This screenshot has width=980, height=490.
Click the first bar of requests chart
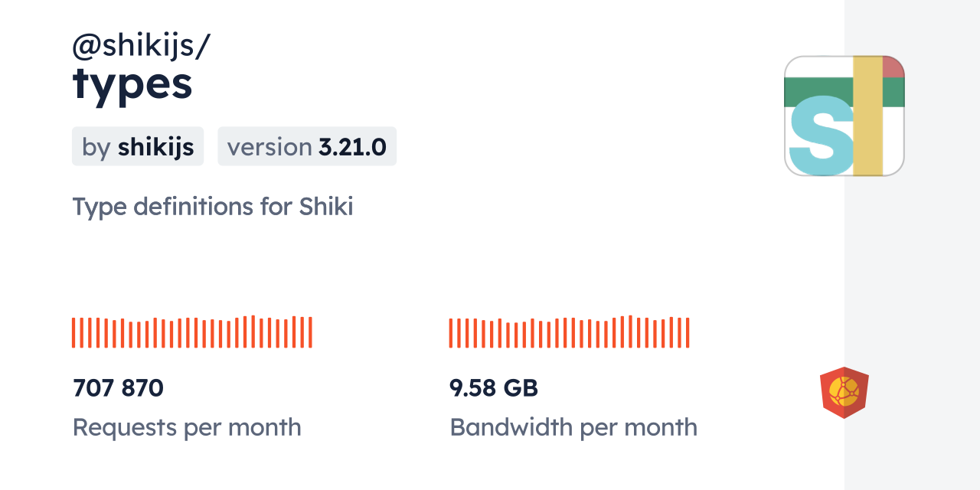tap(73, 332)
